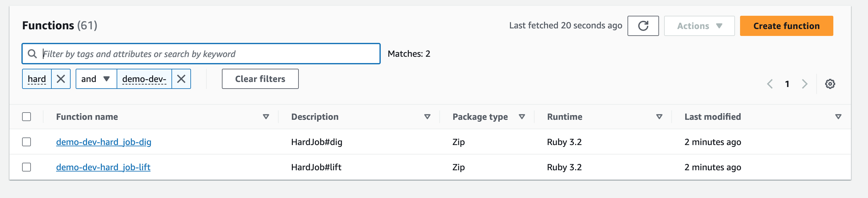868x198 pixels.
Task: Click the Clear filters button
Action: [x=260, y=79]
